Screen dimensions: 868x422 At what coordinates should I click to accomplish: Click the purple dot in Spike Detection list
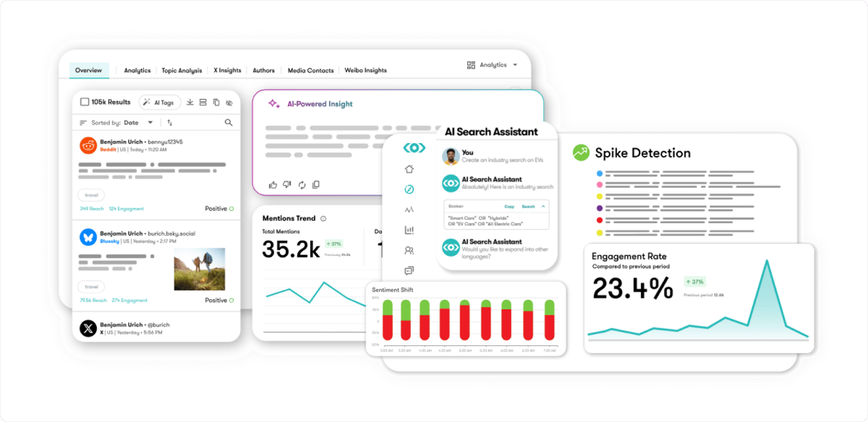599,208
